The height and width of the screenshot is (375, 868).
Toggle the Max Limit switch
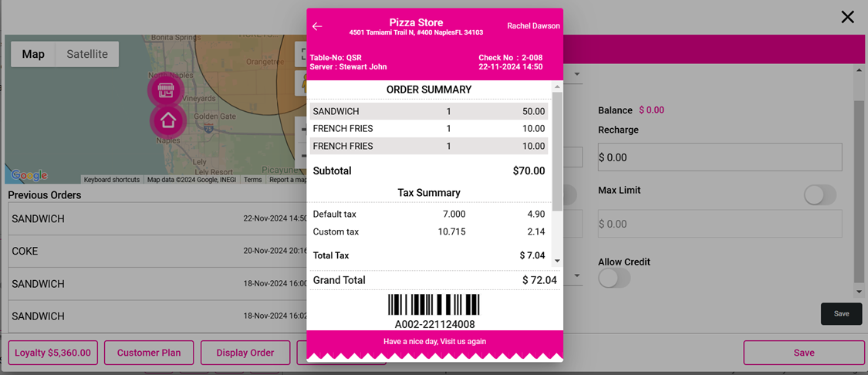click(x=819, y=195)
